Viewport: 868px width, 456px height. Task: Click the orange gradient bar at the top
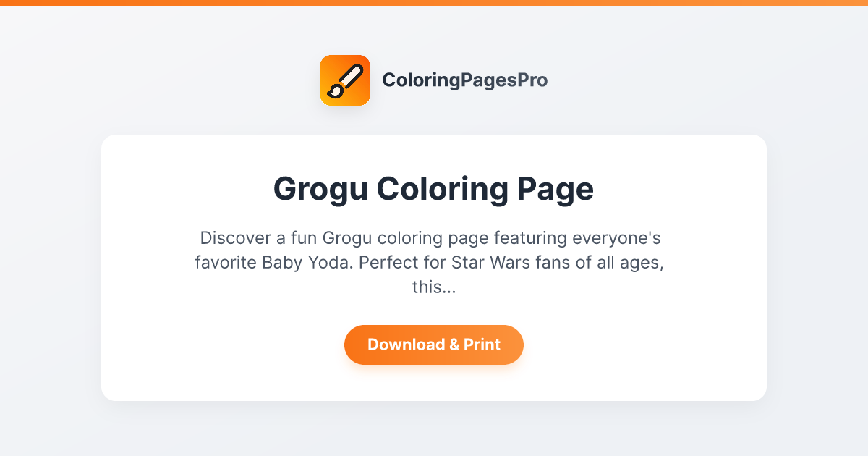(x=434, y=3)
